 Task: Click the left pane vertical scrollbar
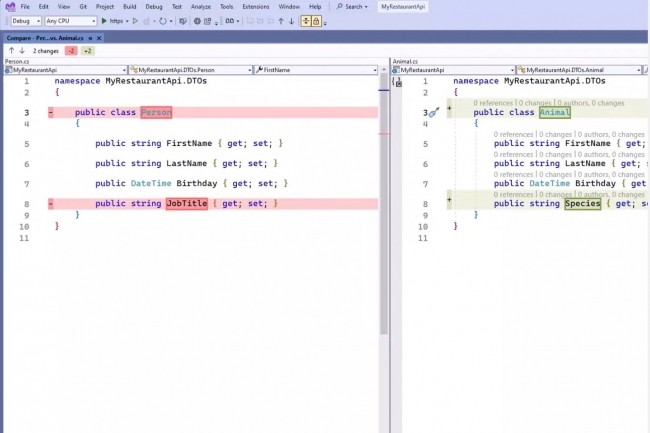[384, 200]
